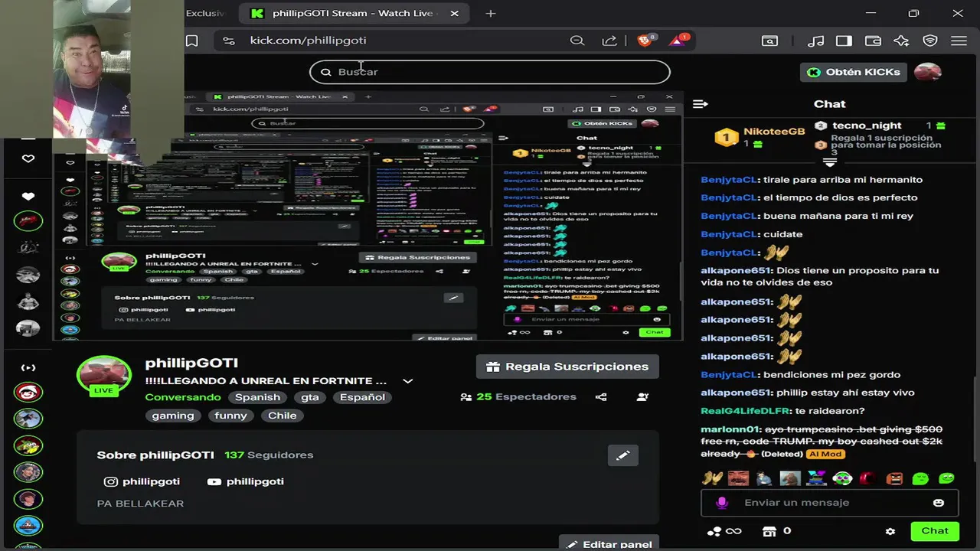Click the zoom magnifier icon in address bar
Image resolution: width=980 pixels, height=551 pixels.
(x=577, y=41)
